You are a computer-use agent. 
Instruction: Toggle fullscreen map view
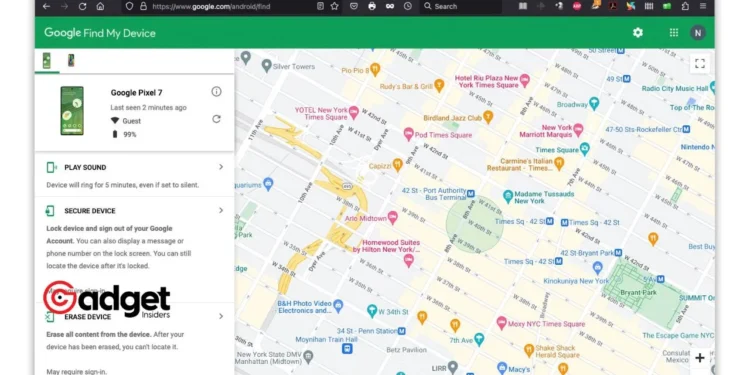[700, 64]
